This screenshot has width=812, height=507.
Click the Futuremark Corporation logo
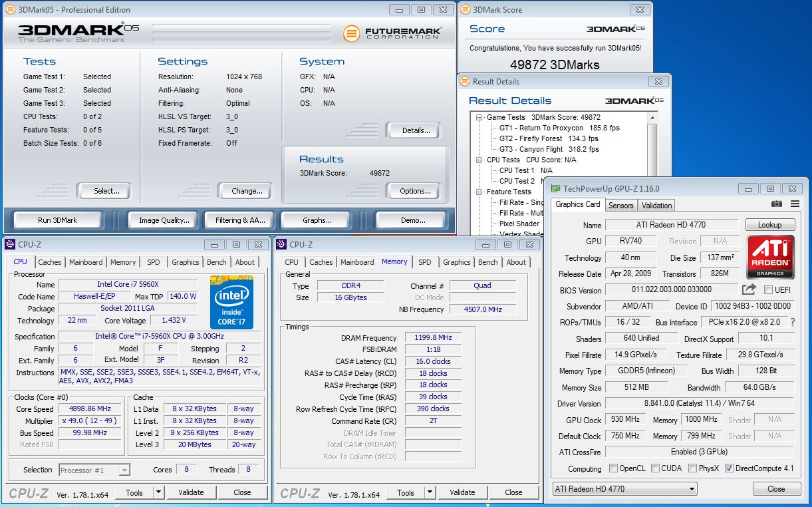[x=391, y=33]
